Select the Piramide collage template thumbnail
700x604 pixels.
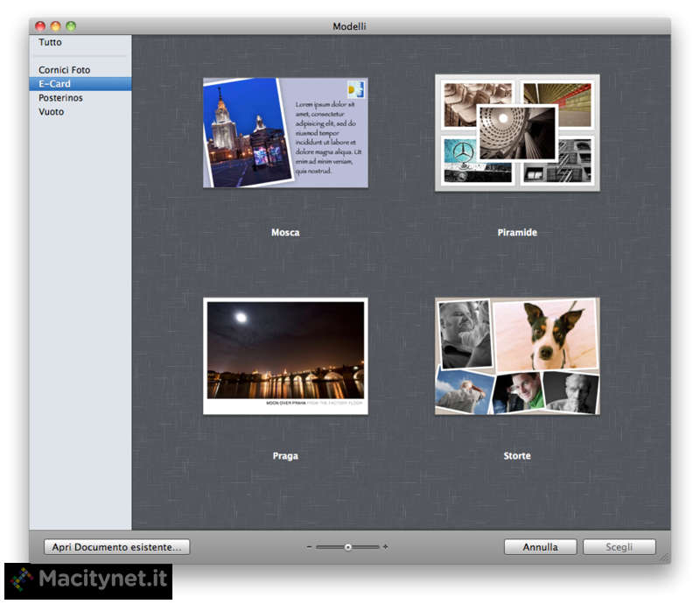(517, 133)
